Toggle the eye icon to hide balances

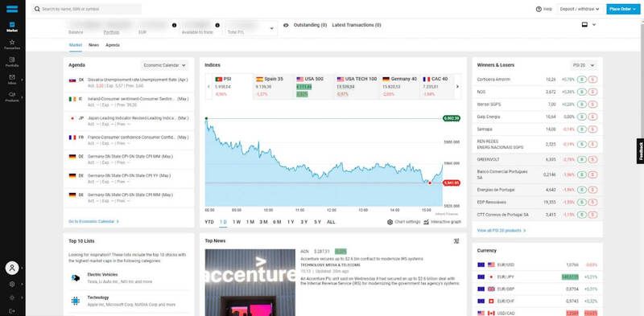[x=287, y=25]
